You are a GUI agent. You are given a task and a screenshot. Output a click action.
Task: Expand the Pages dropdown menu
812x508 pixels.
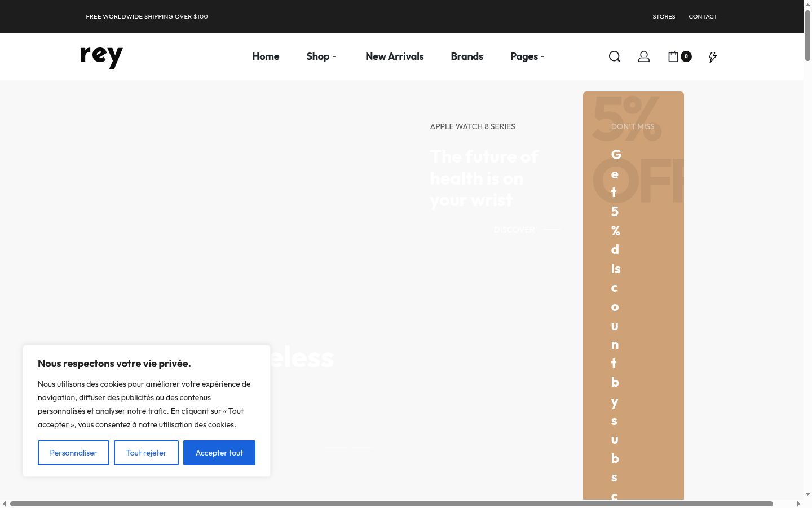click(527, 56)
